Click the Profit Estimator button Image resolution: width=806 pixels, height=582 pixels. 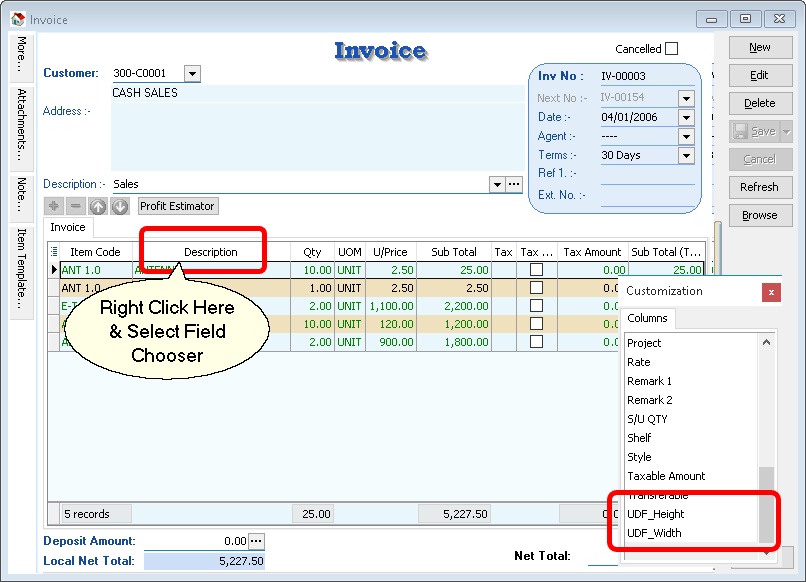point(177,206)
